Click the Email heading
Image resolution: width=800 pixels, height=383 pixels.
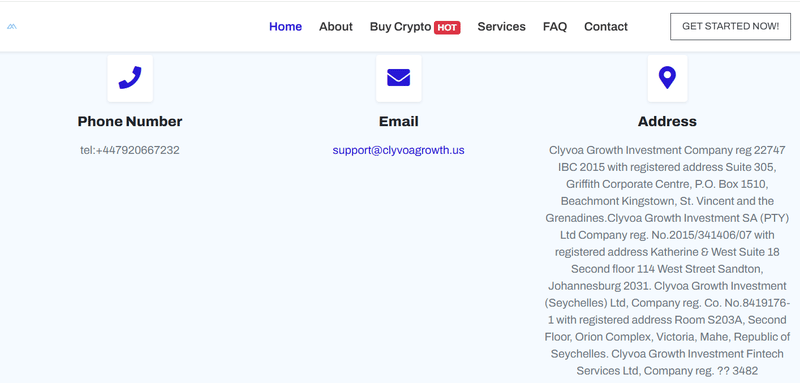coord(398,121)
